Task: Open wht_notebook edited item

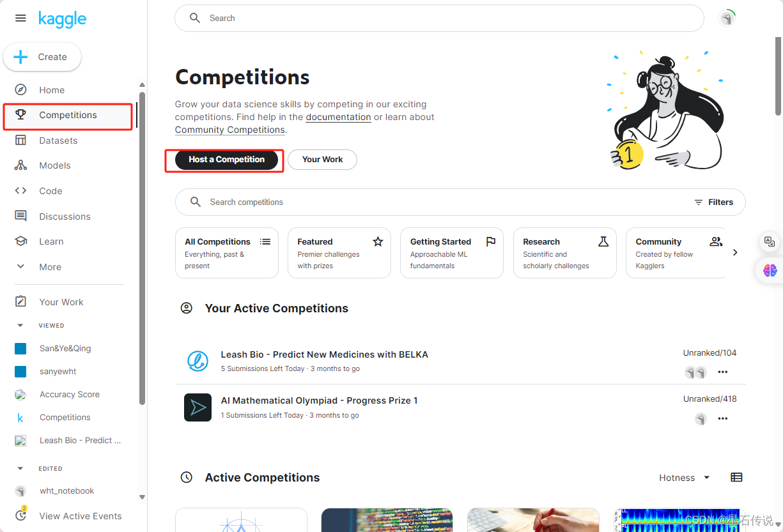Action: click(x=66, y=491)
